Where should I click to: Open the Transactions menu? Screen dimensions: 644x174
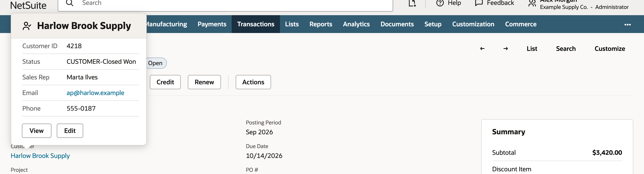256,24
